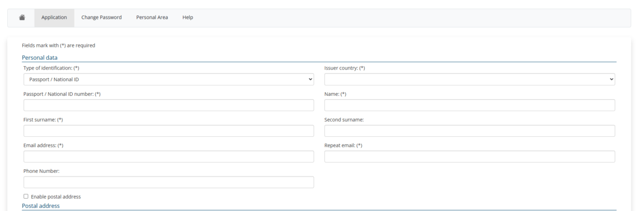Viewport: 644px width, 211px height.
Task: Open the Change Password page
Action: pyautogui.click(x=101, y=17)
